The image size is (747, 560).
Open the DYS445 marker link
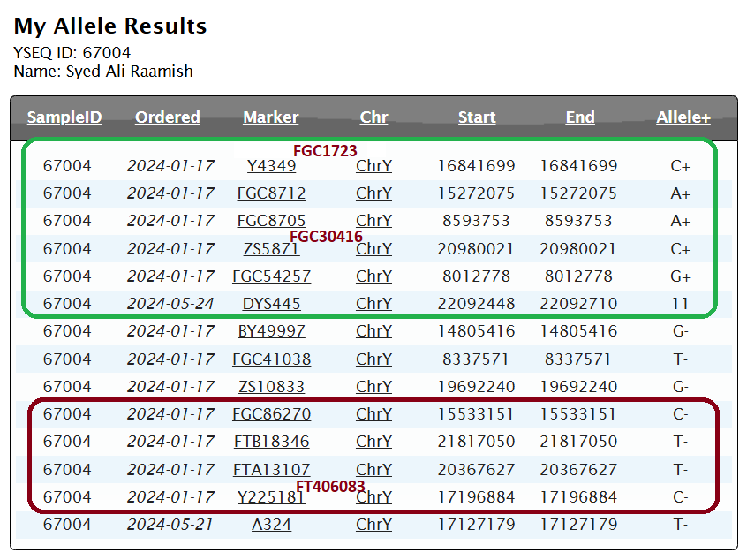tap(271, 304)
